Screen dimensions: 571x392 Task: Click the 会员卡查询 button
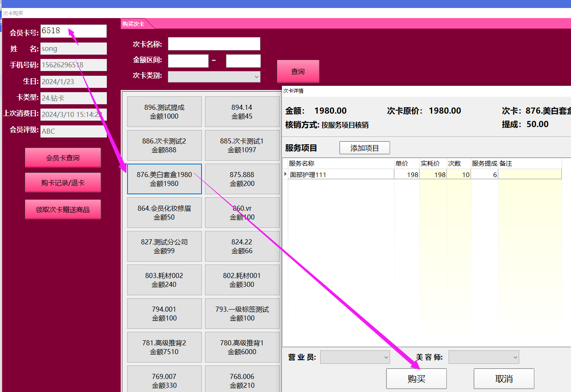(63, 158)
